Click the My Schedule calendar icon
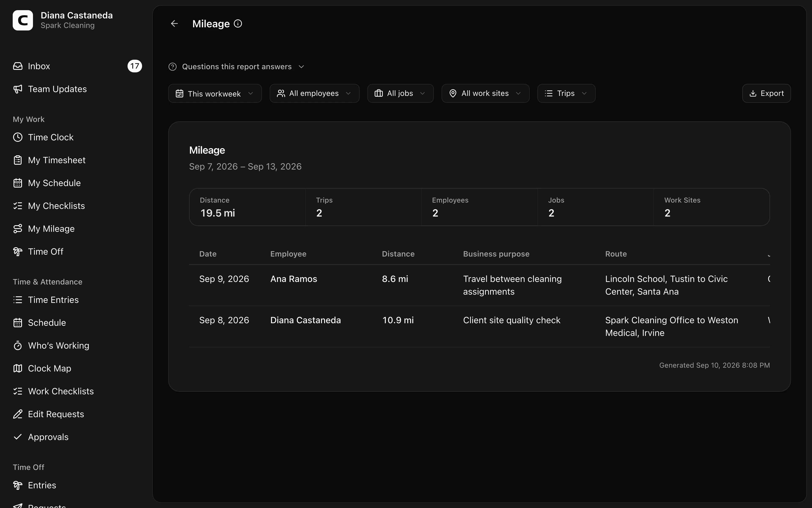Screen dimensions: 812x508 coord(18,183)
